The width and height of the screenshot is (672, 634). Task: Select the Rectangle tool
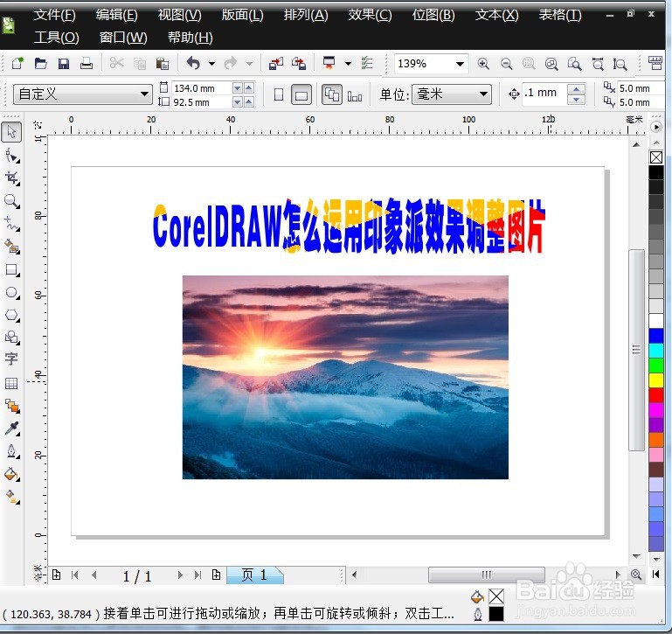(12, 270)
